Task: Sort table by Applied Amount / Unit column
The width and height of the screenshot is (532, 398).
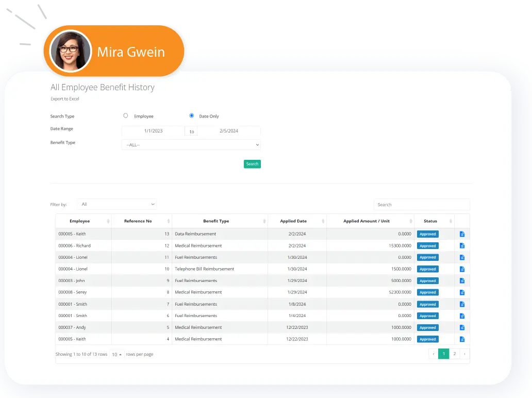Action: pyautogui.click(x=370, y=221)
